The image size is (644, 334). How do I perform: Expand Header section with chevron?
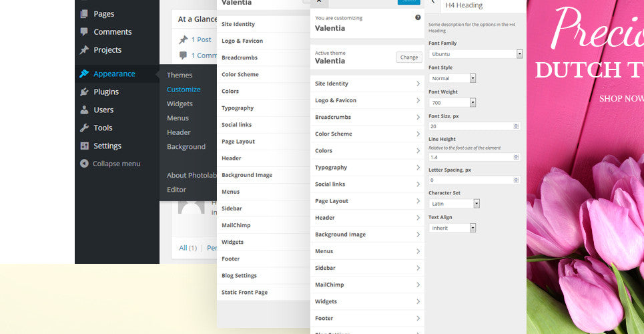coord(367,218)
